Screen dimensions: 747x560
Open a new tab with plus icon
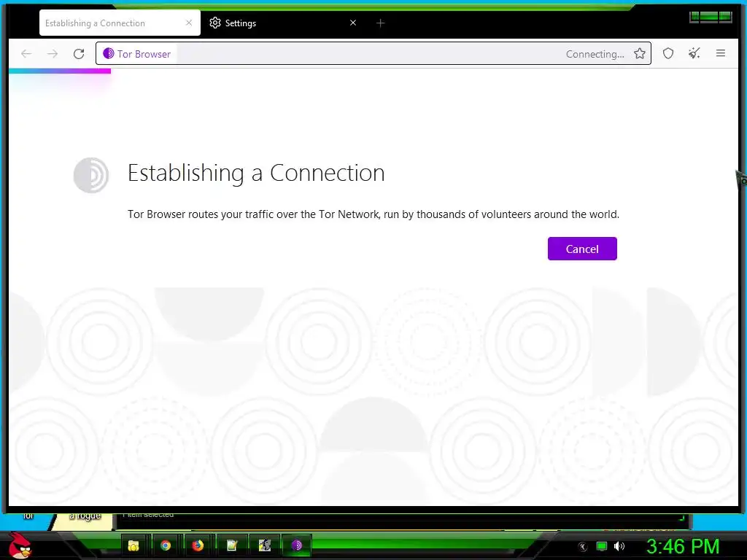pyautogui.click(x=380, y=23)
